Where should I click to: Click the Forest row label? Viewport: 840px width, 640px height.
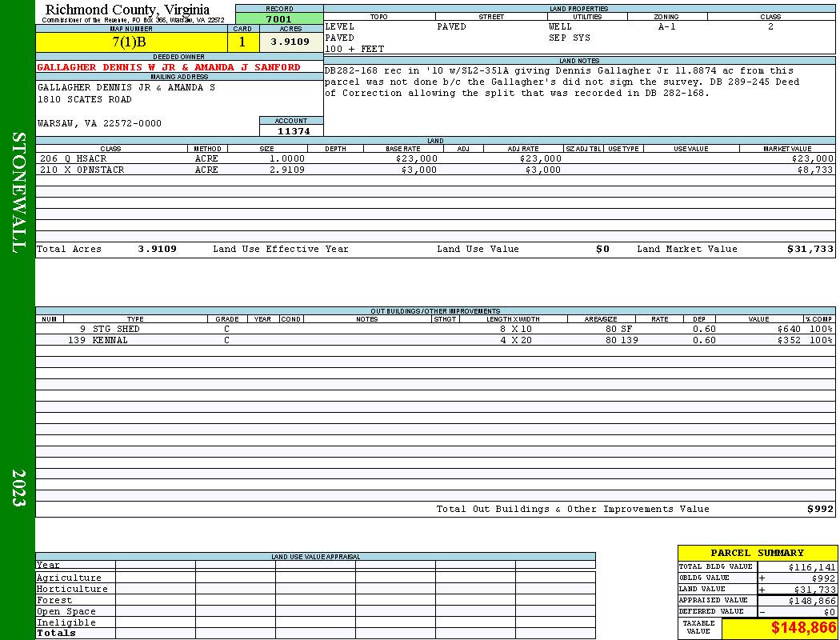[54, 600]
